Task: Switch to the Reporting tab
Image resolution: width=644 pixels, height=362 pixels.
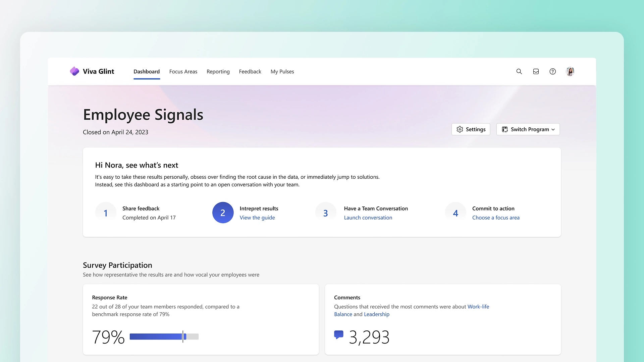Action: [x=218, y=71]
